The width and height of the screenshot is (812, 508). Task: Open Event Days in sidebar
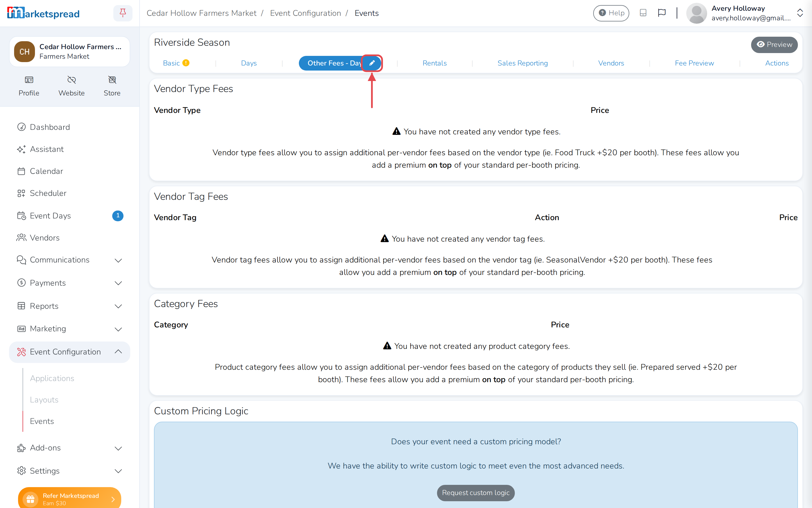tap(69, 216)
